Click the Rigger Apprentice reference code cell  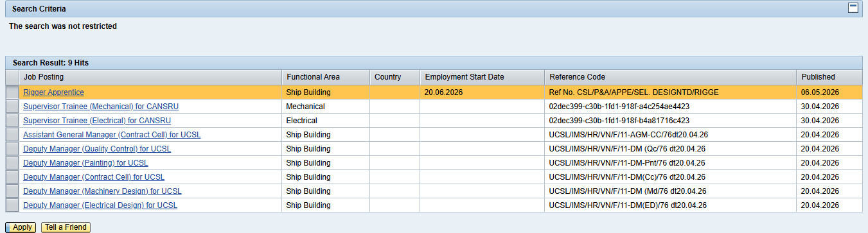(670, 92)
